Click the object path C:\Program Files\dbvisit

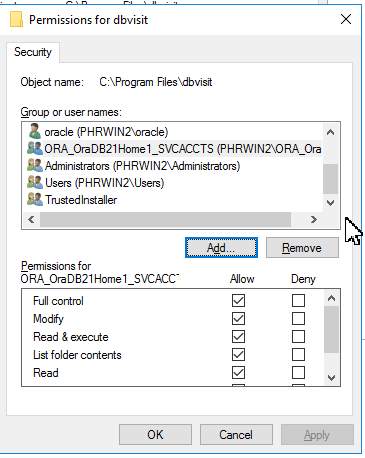[156, 82]
